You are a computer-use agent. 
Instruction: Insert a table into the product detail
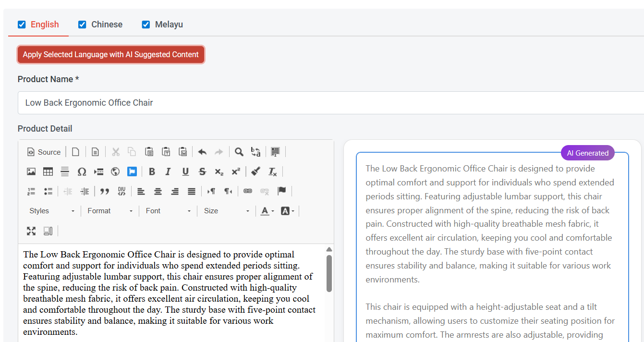click(48, 171)
